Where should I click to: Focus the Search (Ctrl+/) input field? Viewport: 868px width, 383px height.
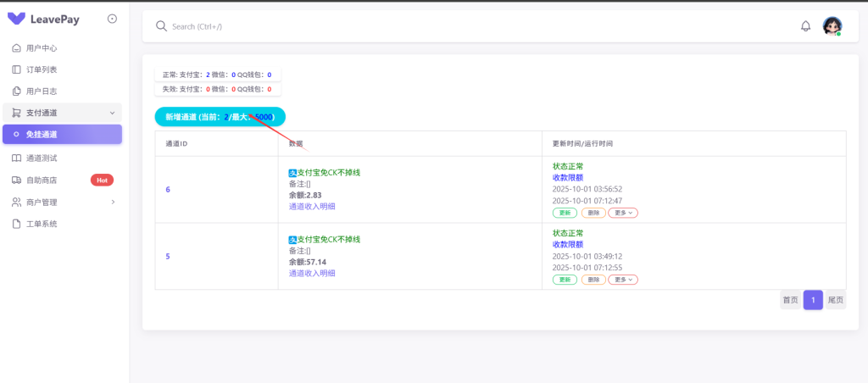339,26
